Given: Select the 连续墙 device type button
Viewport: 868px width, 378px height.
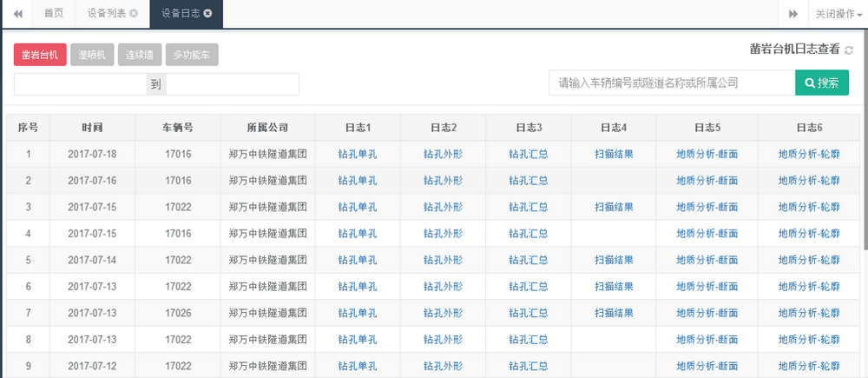Looking at the screenshot, I should click(139, 55).
